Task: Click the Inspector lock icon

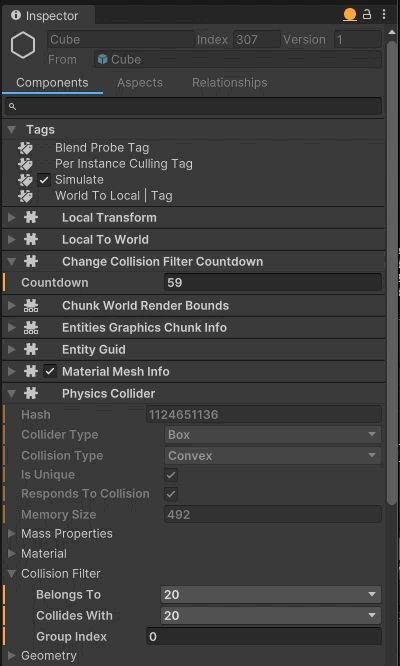Action: coord(367,15)
